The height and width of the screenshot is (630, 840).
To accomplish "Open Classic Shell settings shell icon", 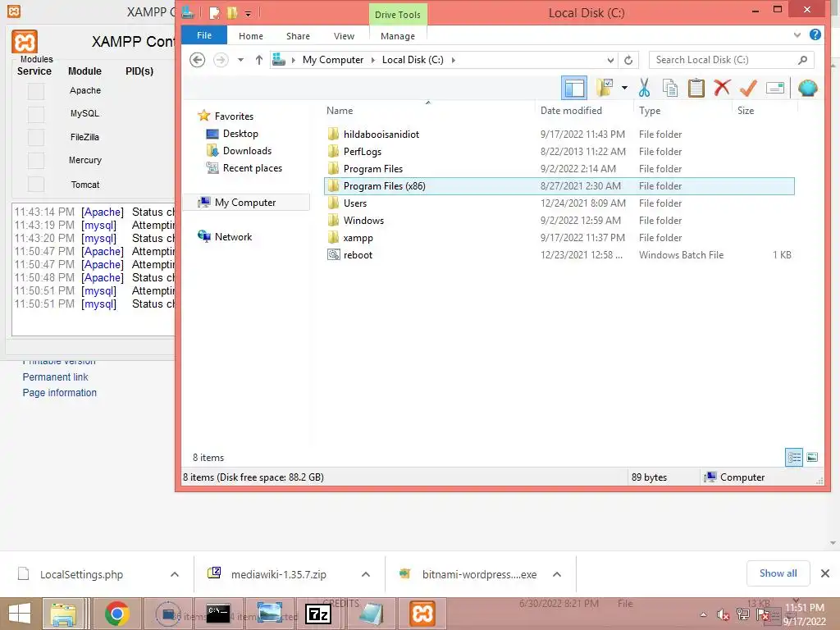I will pyautogui.click(x=807, y=88).
